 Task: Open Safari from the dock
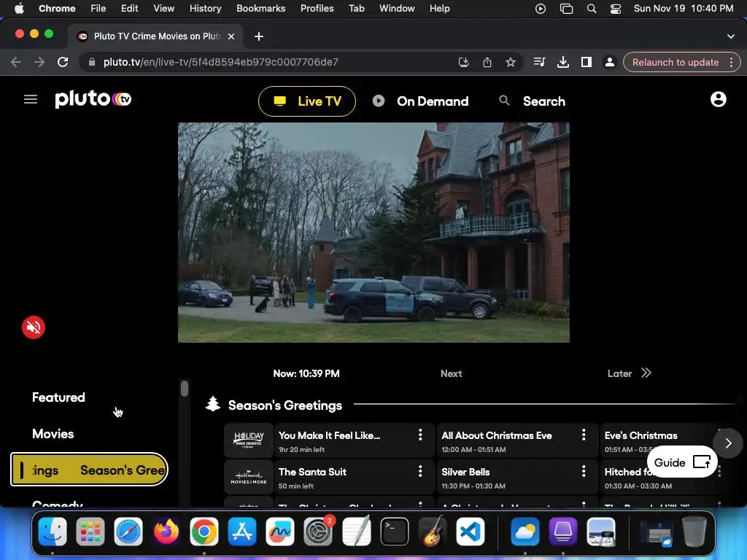coord(128,531)
